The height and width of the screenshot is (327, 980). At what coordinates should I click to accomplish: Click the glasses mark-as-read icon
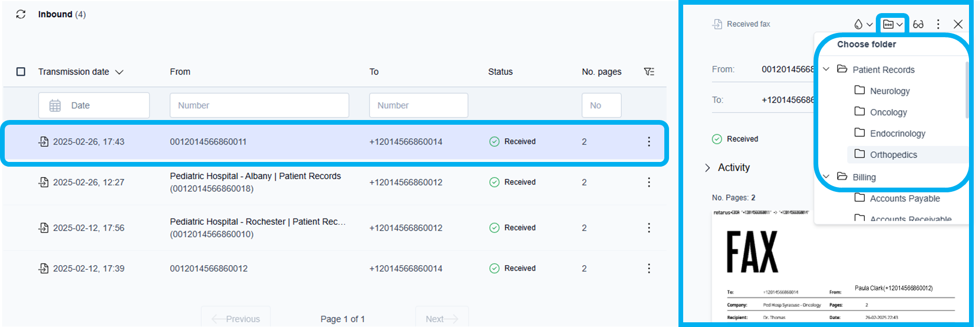(x=918, y=24)
